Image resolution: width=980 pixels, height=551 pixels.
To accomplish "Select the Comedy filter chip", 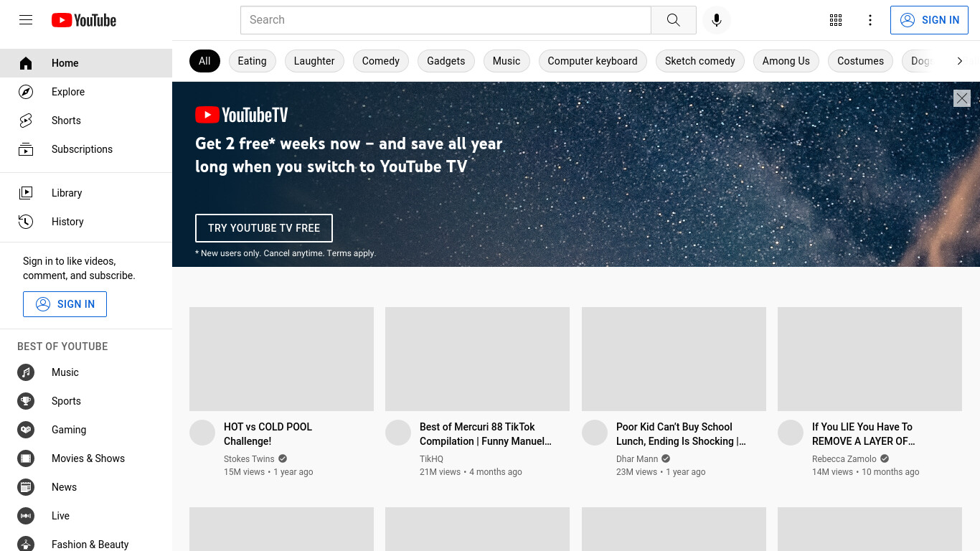I will 381,61.
